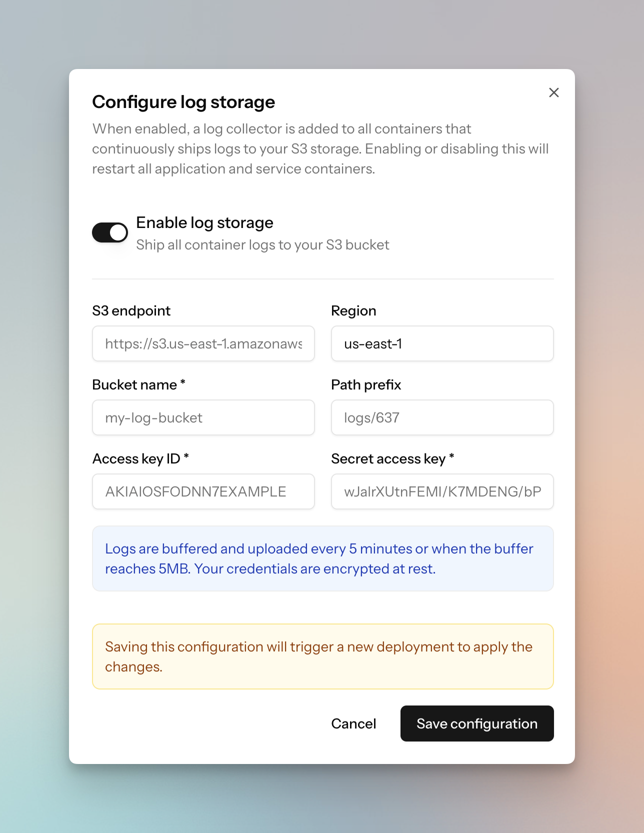Click the "Path prefix" label
This screenshot has width=644, height=833.
click(x=366, y=385)
